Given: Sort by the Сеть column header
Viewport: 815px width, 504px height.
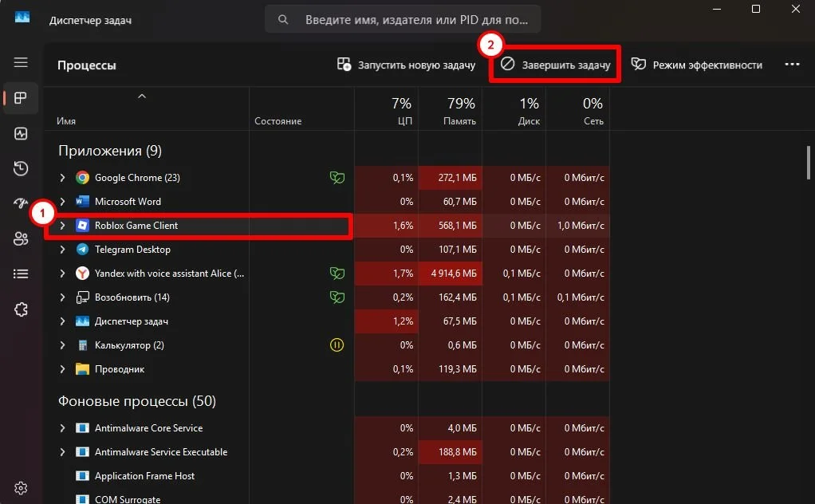Looking at the screenshot, I should (577, 109).
